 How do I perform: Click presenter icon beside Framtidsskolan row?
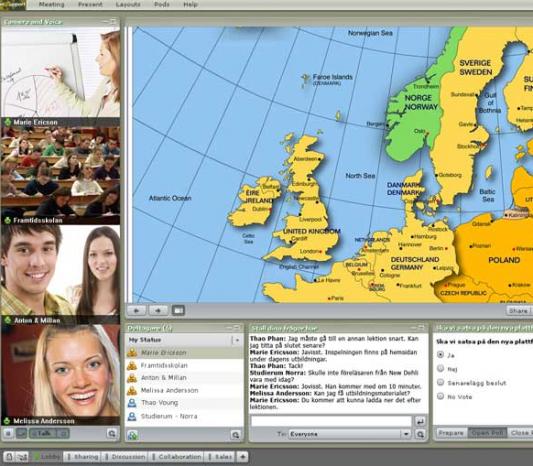(132, 365)
